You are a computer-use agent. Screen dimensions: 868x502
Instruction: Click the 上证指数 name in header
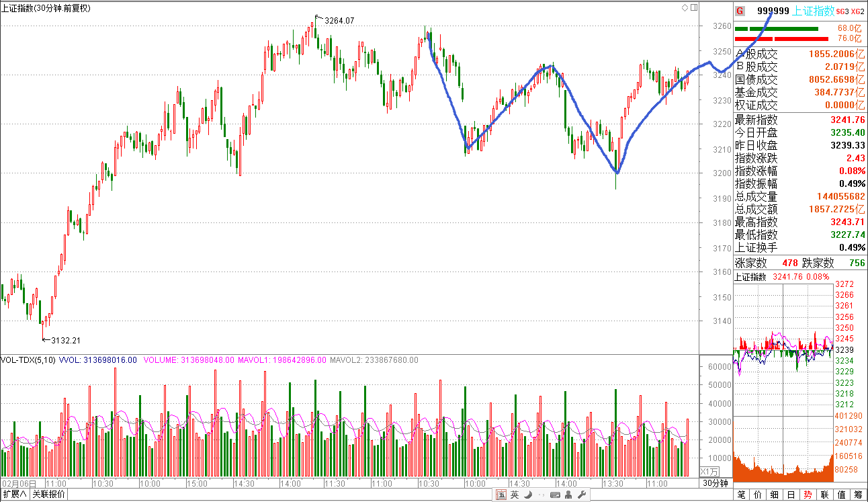(x=814, y=11)
